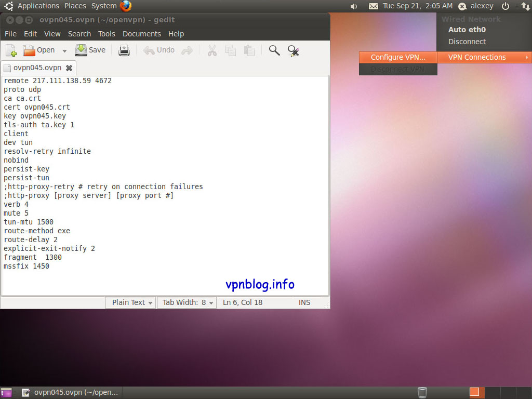
Task: Close the ovpn045.ovpn tab
Action: 69,68
